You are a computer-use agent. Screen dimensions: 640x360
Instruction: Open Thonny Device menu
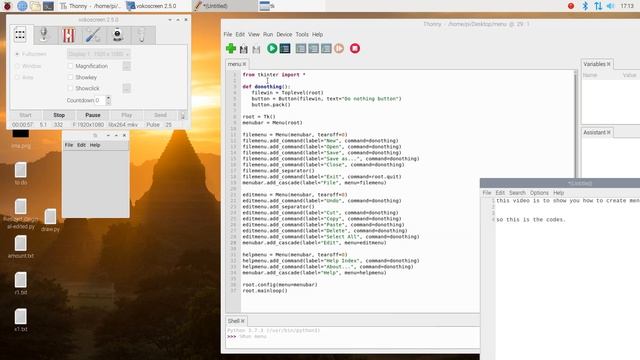pos(284,34)
